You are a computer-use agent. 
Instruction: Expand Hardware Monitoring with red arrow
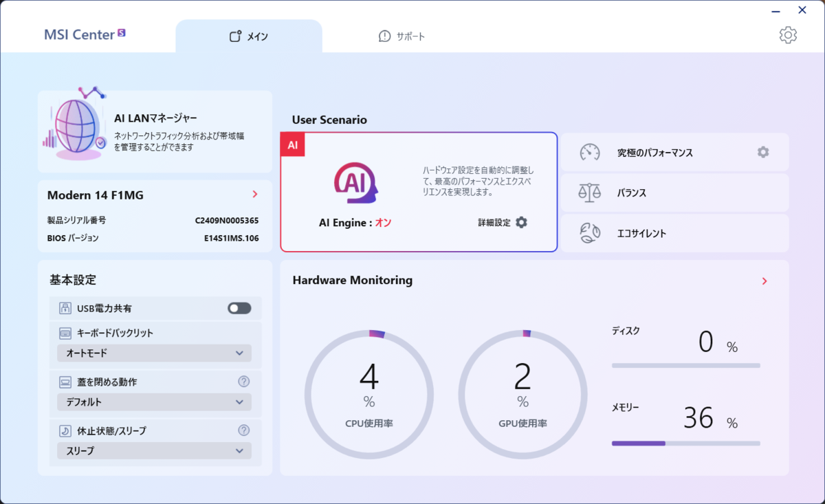[764, 281]
